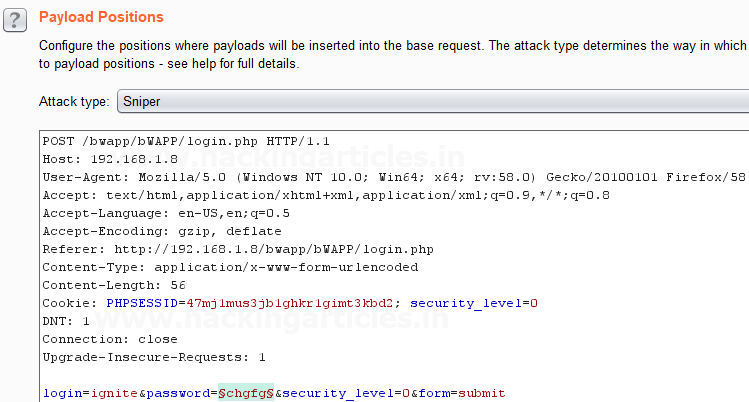
Task: Place cursor in Host: 192.168.1.8 line
Action: [110, 159]
